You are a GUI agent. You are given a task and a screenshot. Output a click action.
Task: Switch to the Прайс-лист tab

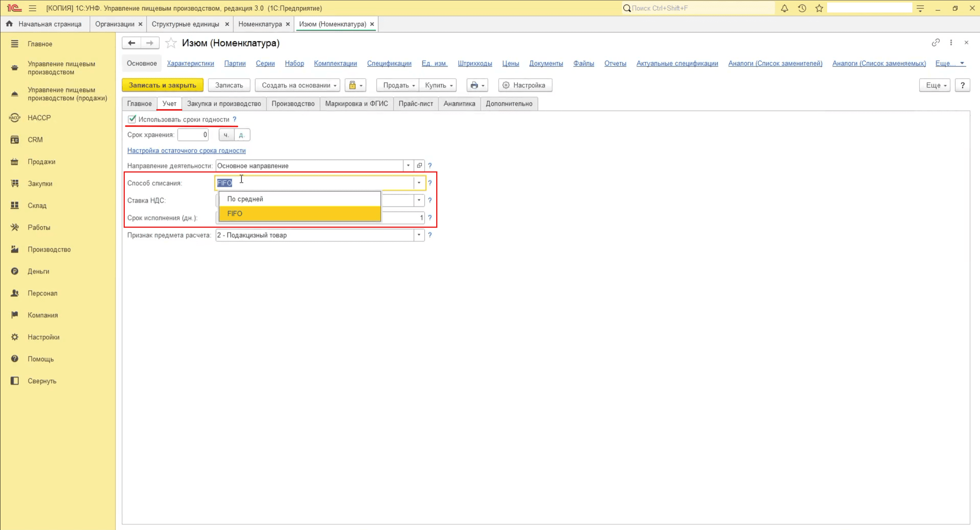[x=416, y=104]
